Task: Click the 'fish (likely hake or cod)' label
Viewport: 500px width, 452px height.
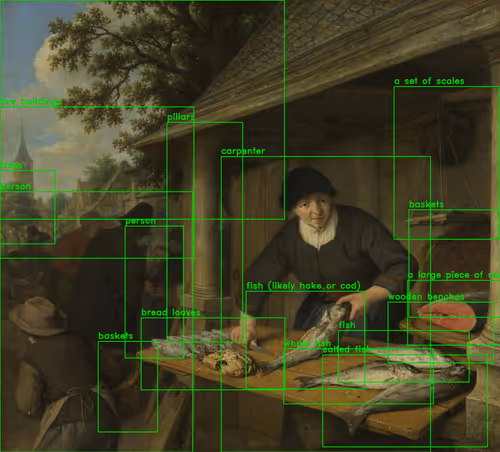Action: 303,286
